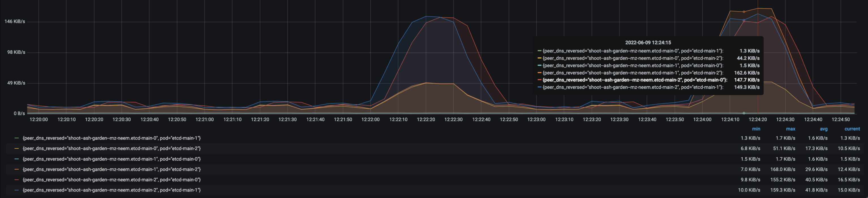Click the highlighted orange data point at the top of the right peak
The width and height of the screenshot is (868, 198).
pyautogui.click(x=744, y=12)
